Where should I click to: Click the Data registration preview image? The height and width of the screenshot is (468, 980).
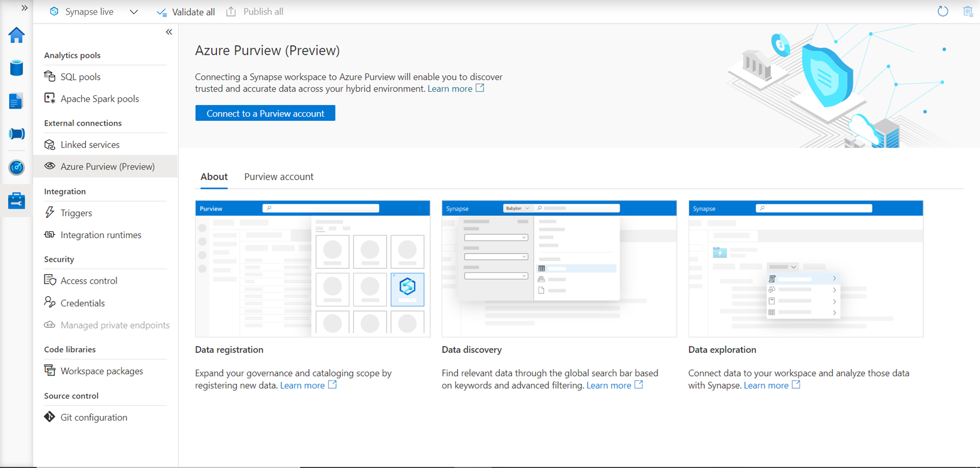coord(313,269)
